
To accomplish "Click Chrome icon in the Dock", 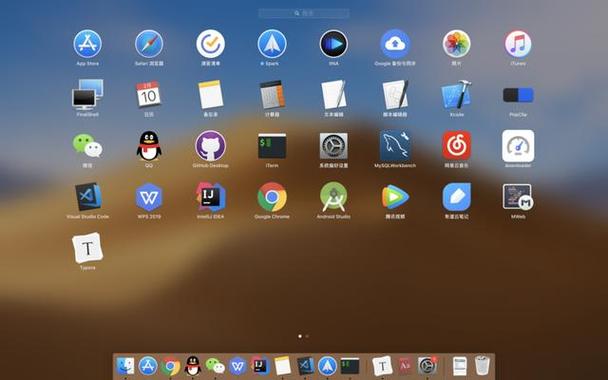I will pos(170,366).
